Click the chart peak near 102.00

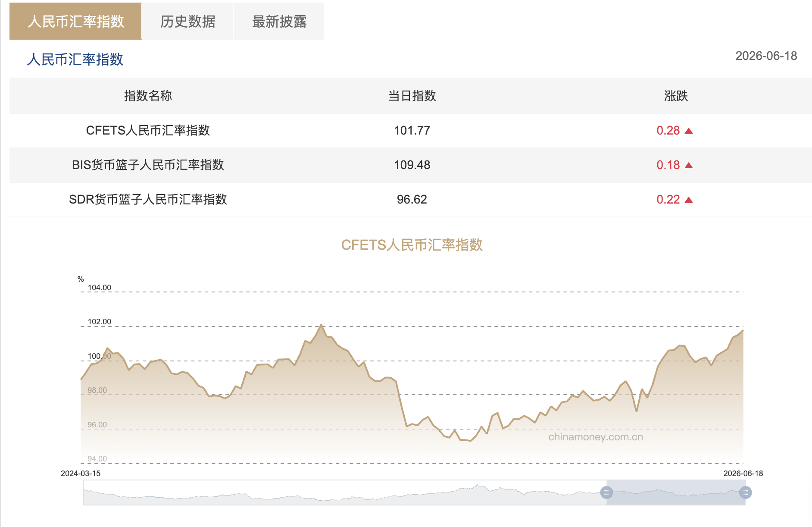321,325
